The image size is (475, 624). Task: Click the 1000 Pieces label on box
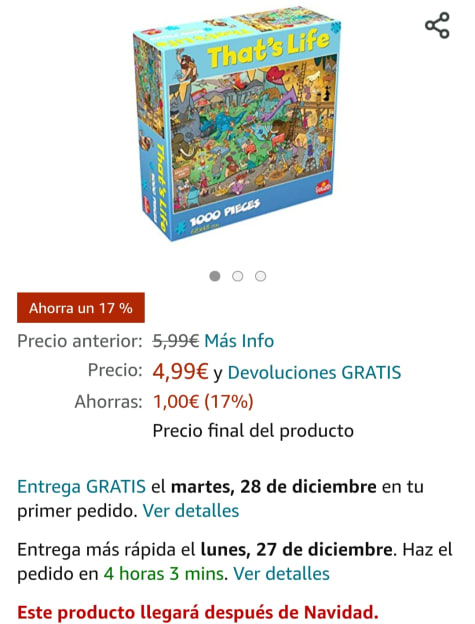[x=225, y=212]
